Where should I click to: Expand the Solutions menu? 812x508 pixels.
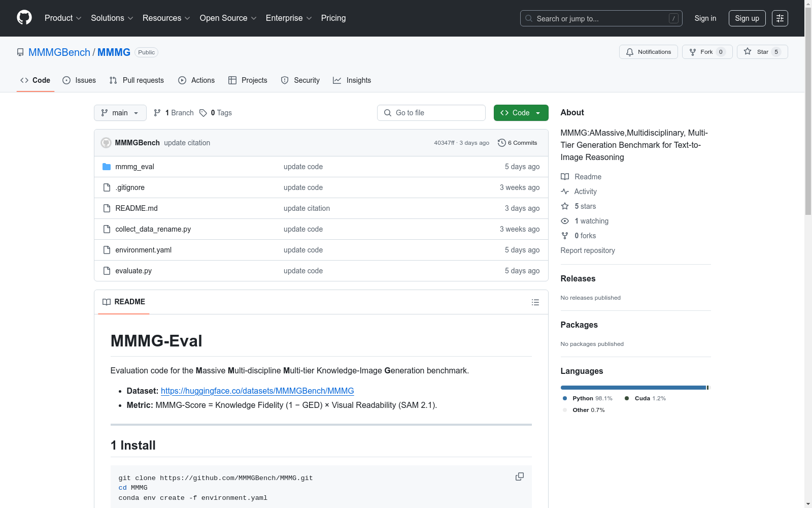tap(112, 18)
